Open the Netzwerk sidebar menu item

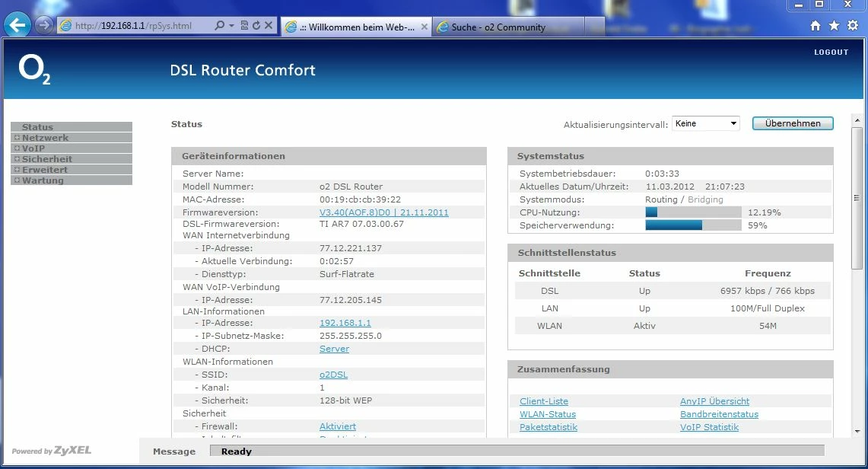pyautogui.click(x=46, y=137)
